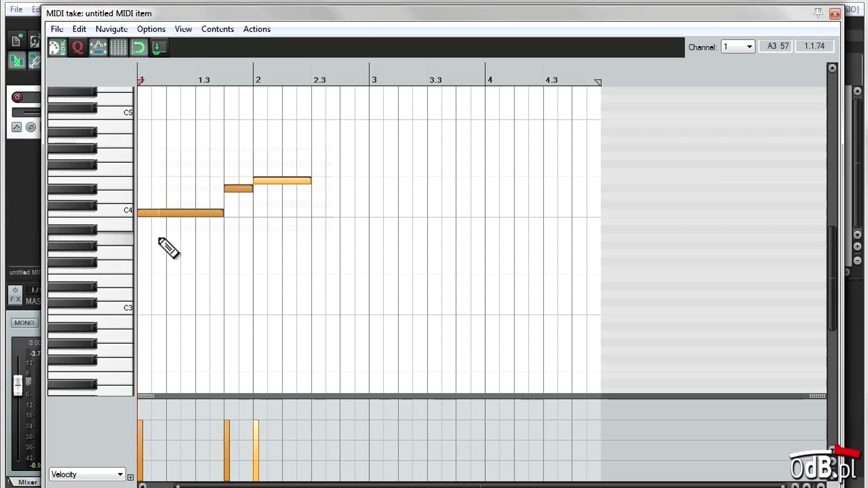Open the Navigate menu
This screenshot has height=488, width=868.
111,29
